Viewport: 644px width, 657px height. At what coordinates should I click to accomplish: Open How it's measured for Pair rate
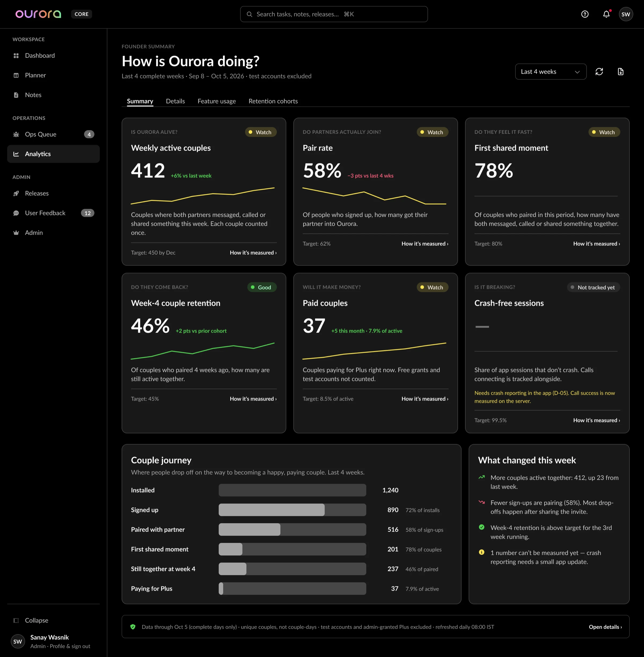pyautogui.click(x=425, y=244)
